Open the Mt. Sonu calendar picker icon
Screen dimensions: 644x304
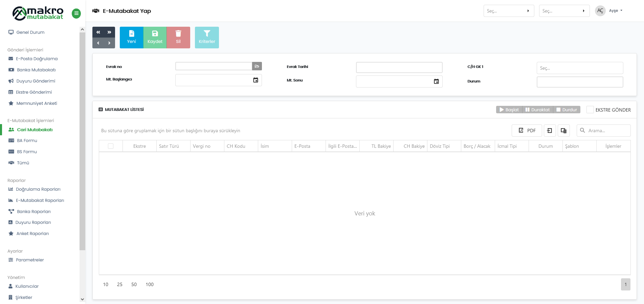[x=436, y=81]
